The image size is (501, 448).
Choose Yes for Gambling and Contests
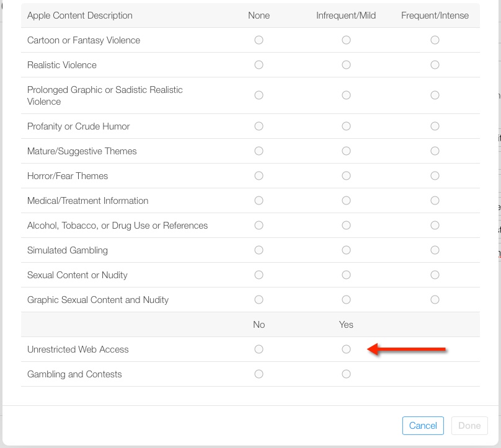[x=346, y=374]
